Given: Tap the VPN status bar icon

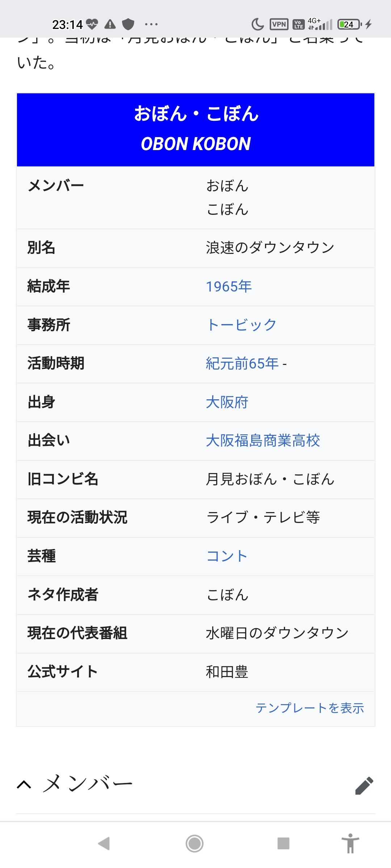Looking at the screenshot, I should [x=279, y=24].
